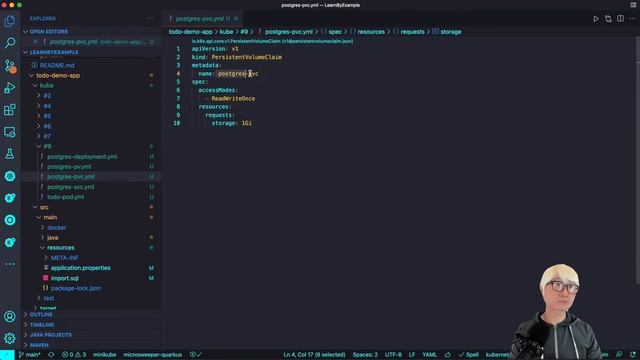Open the Explorer view in activity bar
The image size is (640, 360).
pyautogui.click(x=10, y=21)
